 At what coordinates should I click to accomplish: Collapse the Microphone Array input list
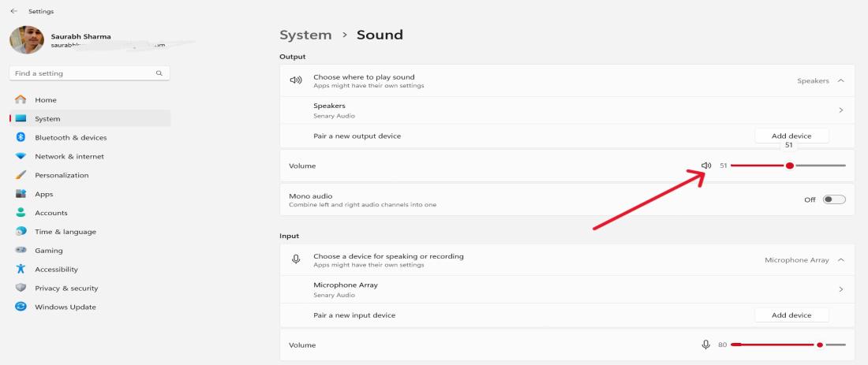click(x=840, y=260)
